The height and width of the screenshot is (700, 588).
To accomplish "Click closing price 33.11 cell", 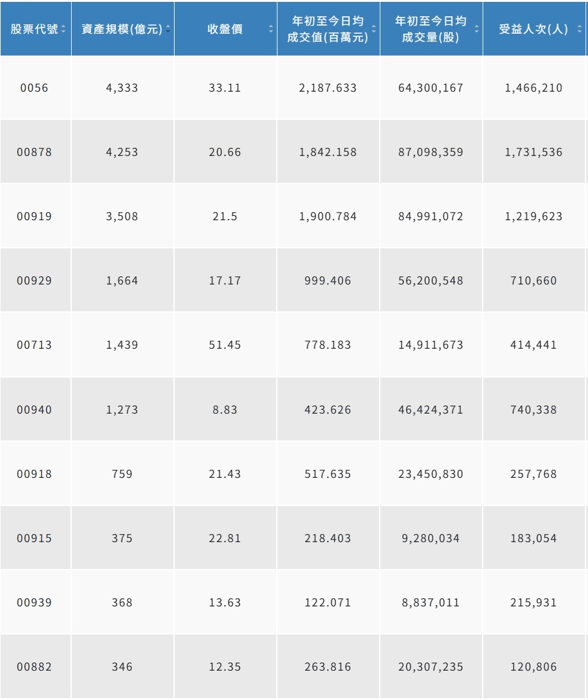I will (225, 88).
